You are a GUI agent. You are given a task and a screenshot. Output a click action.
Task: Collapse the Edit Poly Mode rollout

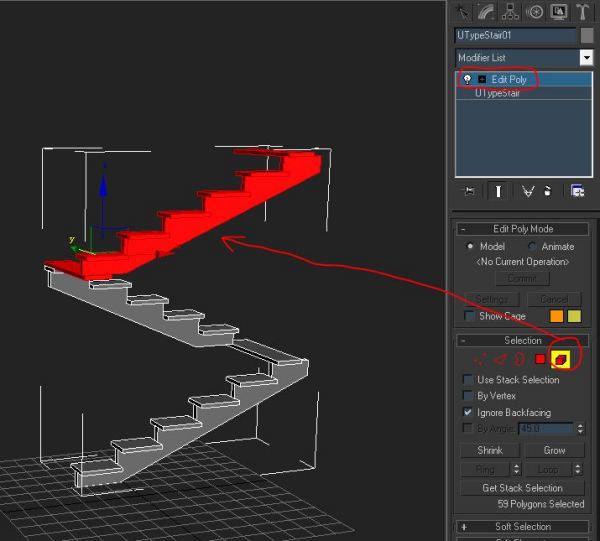tap(523, 229)
